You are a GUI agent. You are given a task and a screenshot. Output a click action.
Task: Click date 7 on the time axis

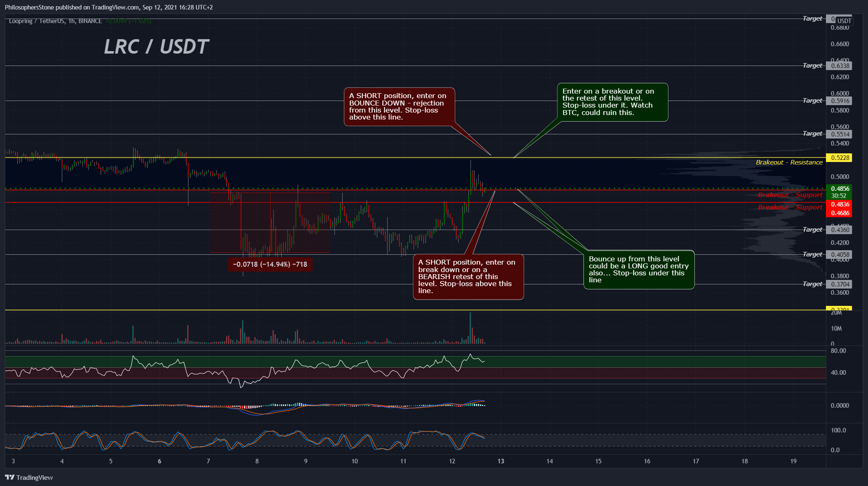tap(208, 461)
